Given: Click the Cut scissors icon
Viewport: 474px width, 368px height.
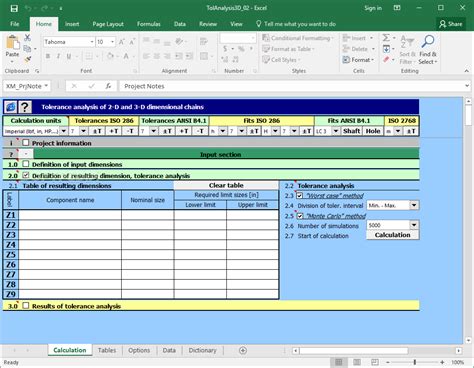Looking at the screenshot, I should click(x=27, y=37).
